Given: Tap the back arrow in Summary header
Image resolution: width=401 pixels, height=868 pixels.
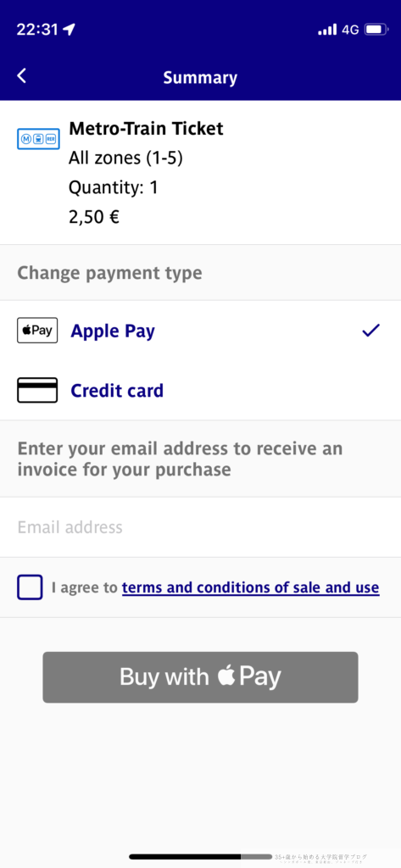Looking at the screenshot, I should [x=21, y=75].
